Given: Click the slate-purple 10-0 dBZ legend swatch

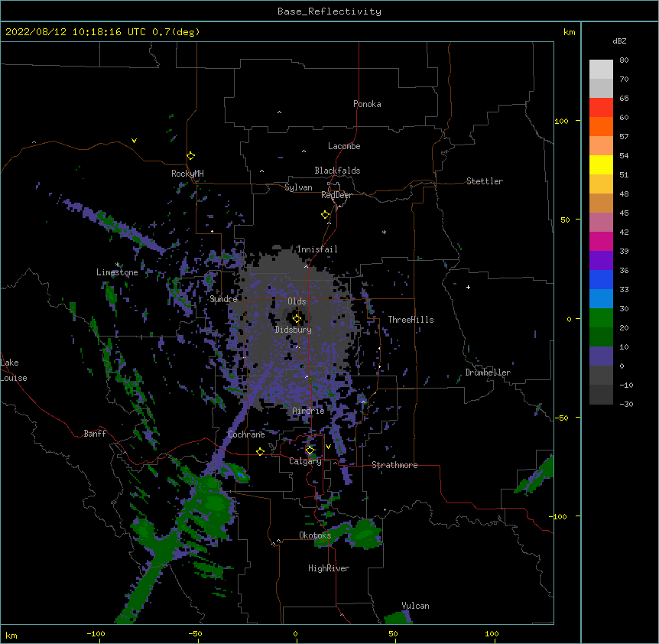Looking at the screenshot, I should pyautogui.click(x=601, y=356).
